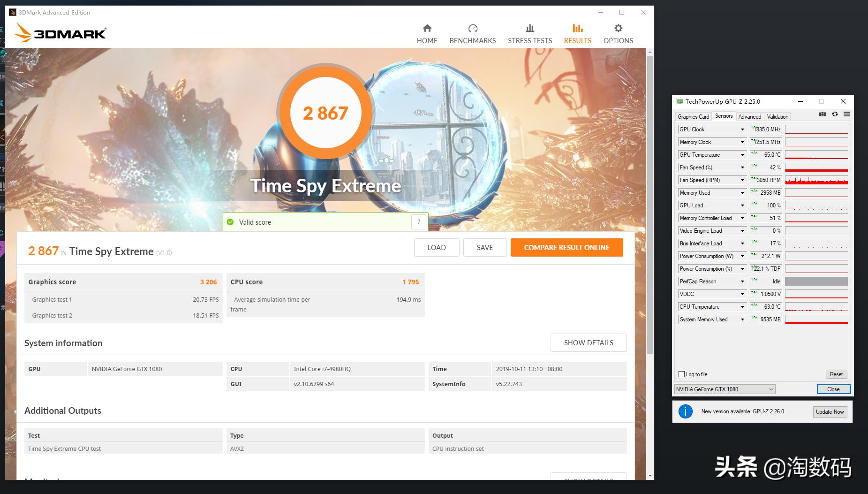Click the Graphics test 2 result 18.51 FPS
The width and height of the screenshot is (868, 494).
point(206,315)
